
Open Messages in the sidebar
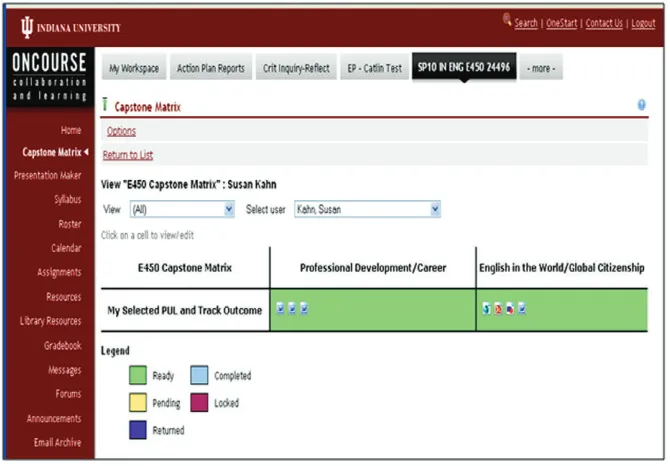pos(65,370)
